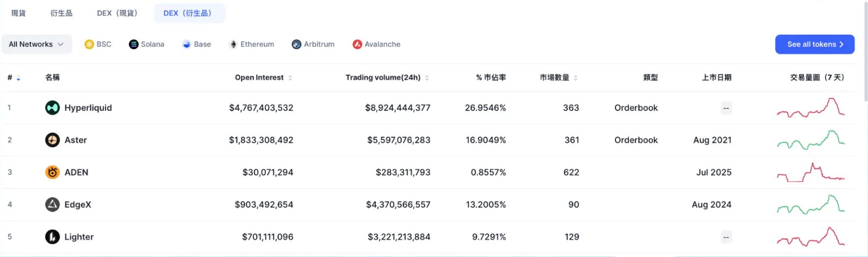View EdgeX 7-day volume chart
The image size is (868, 257).
pos(811,204)
